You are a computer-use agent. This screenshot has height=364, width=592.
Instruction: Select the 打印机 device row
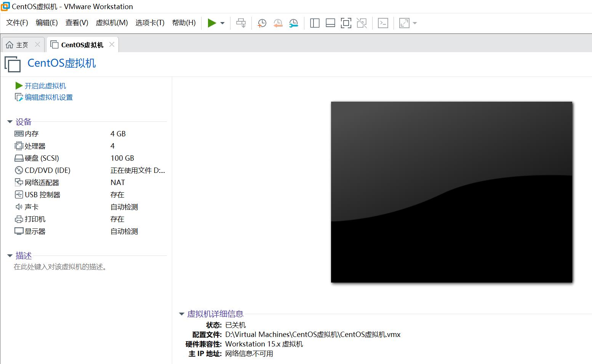coord(90,219)
